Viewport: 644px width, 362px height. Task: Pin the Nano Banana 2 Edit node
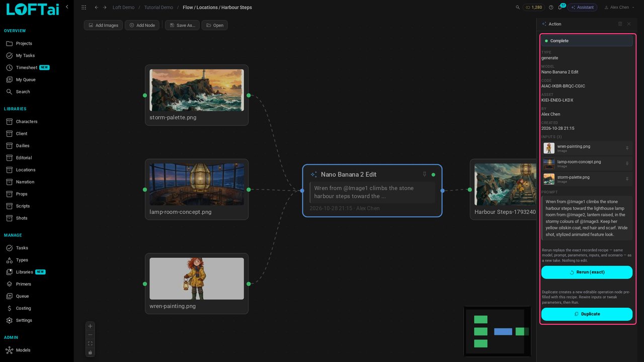click(x=425, y=174)
